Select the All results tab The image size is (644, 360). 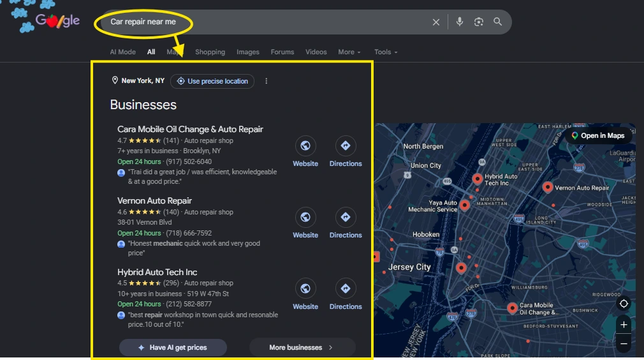click(x=151, y=52)
